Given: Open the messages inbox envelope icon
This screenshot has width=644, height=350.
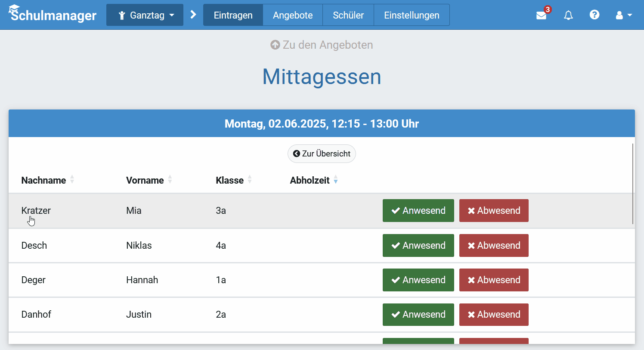Looking at the screenshot, I should point(541,15).
